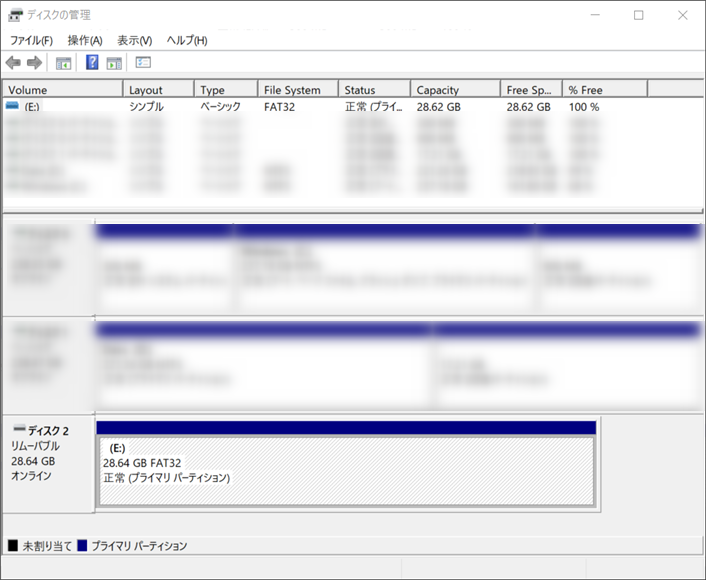Click the 28.62 GB capacity cell
706x580 pixels.
click(439, 107)
